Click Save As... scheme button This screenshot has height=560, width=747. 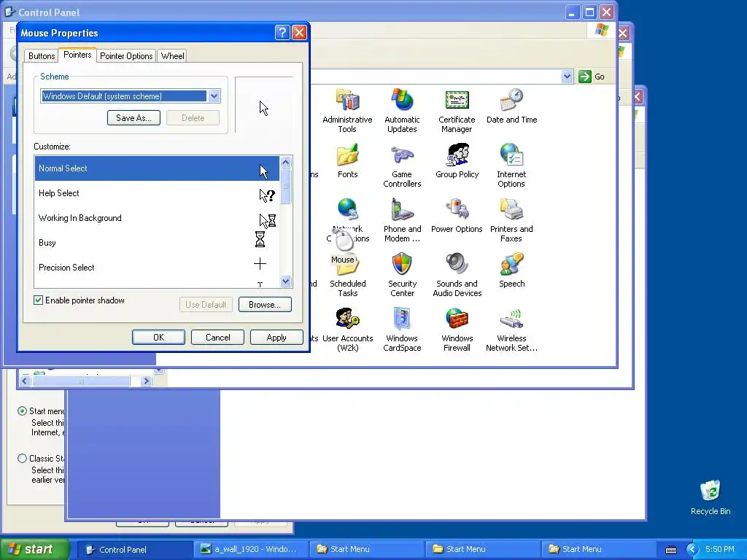pyautogui.click(x=134, y=117)
